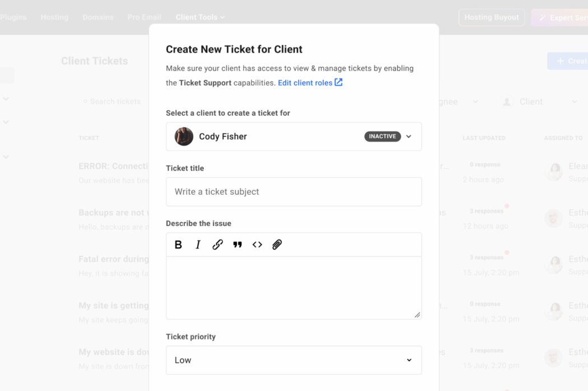Image resolution: width=588 pixels, height=391 pixels.
Task: Collapse the top sidebar section chevron
Action: tap(6, 98)
